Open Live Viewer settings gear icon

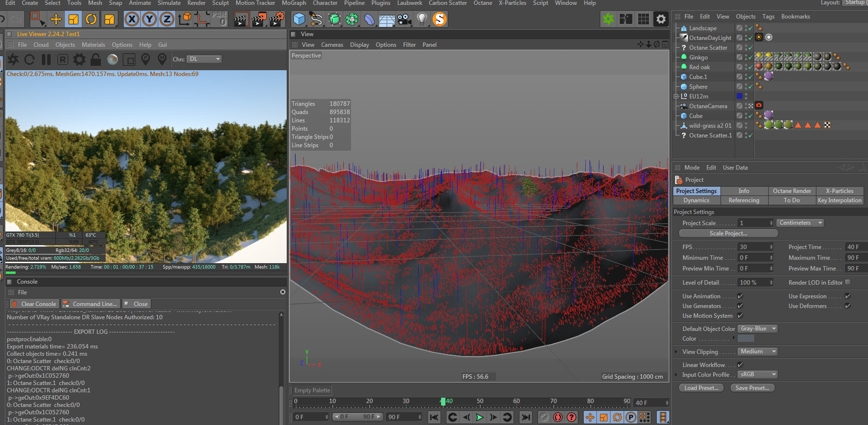79,59
